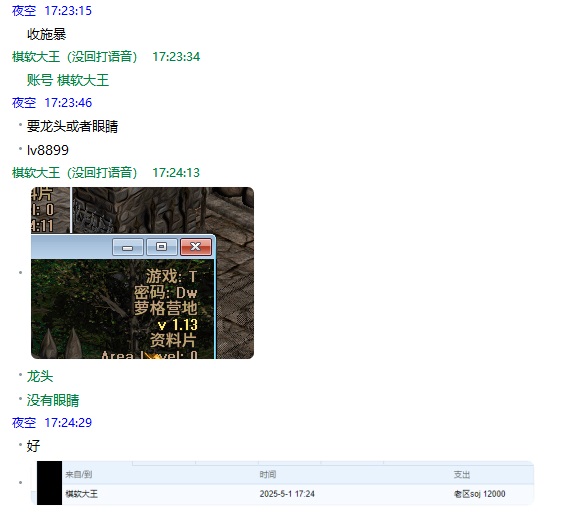Select the message 要龙头或者眼睛
The height and width of the screenshot is (518, 580).
[x=72, y=126]
